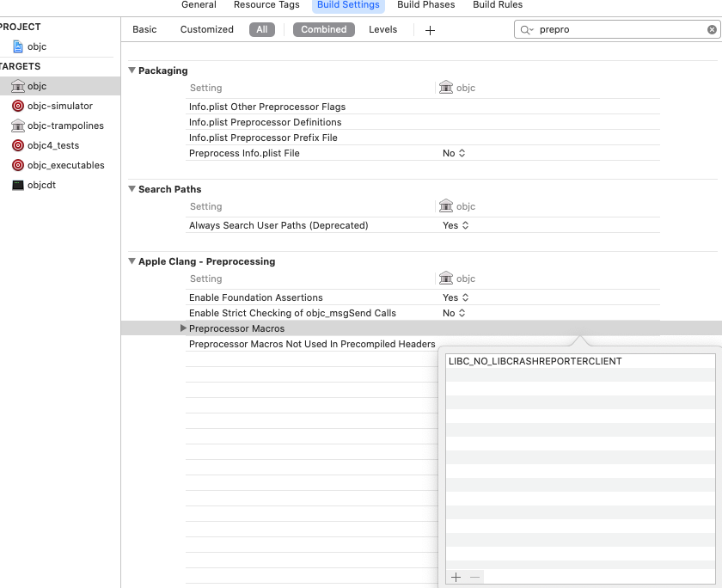722x588 pixels.
Task: Select the objc-trampolines library icon
Action: click(x=18, y=126)
